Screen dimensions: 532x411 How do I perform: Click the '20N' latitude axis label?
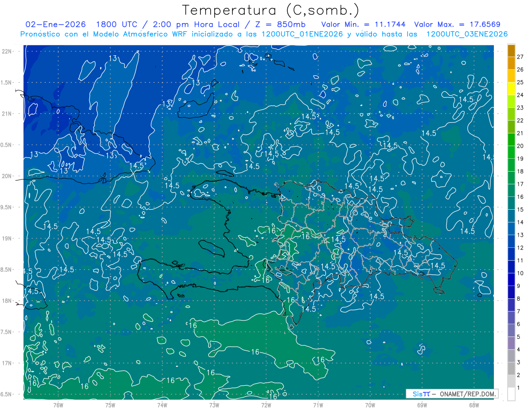click(x=7, y=176)
